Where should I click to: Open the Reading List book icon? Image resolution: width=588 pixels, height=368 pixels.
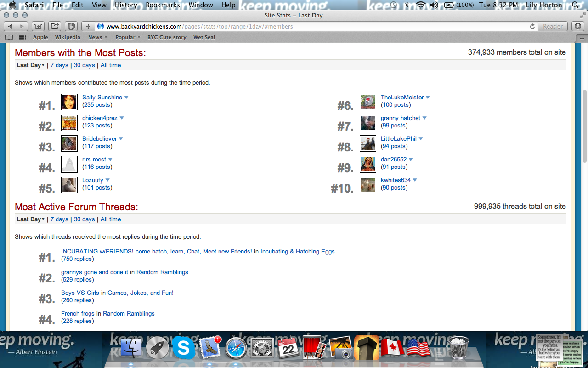[9, 37]
